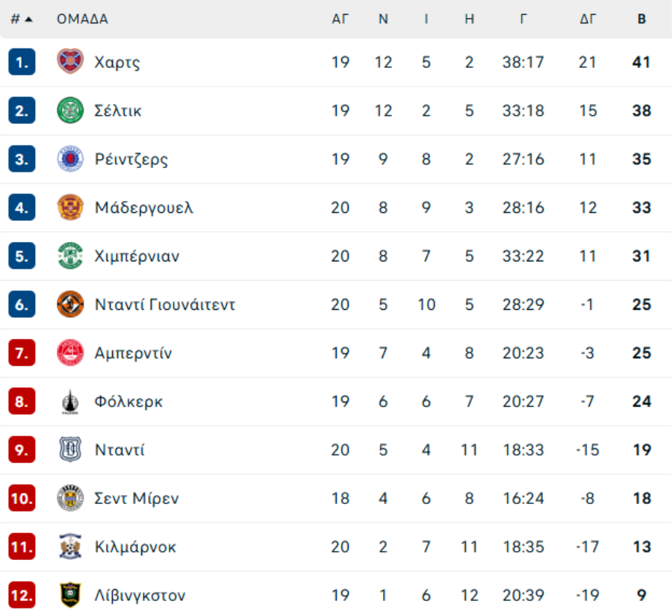Click the Φόλκερκ club crest icon
Image resolution: width=672 pixels, height=616 pixels.
coord(70,402)
